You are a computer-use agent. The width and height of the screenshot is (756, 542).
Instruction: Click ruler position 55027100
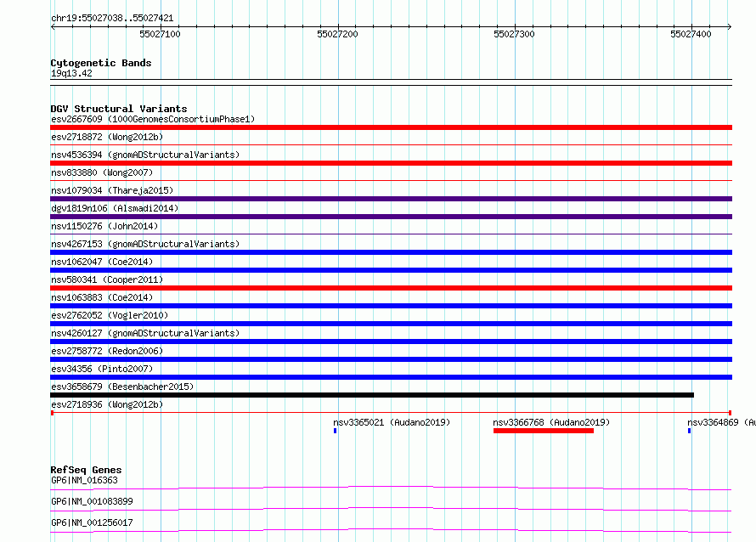[160, 34]
